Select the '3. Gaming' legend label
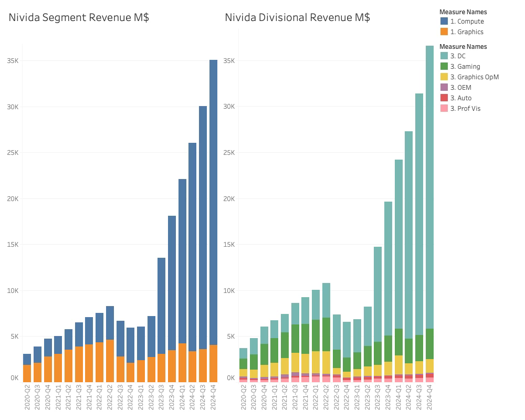Viewport: 525px width, 420px height. point(465,67)
